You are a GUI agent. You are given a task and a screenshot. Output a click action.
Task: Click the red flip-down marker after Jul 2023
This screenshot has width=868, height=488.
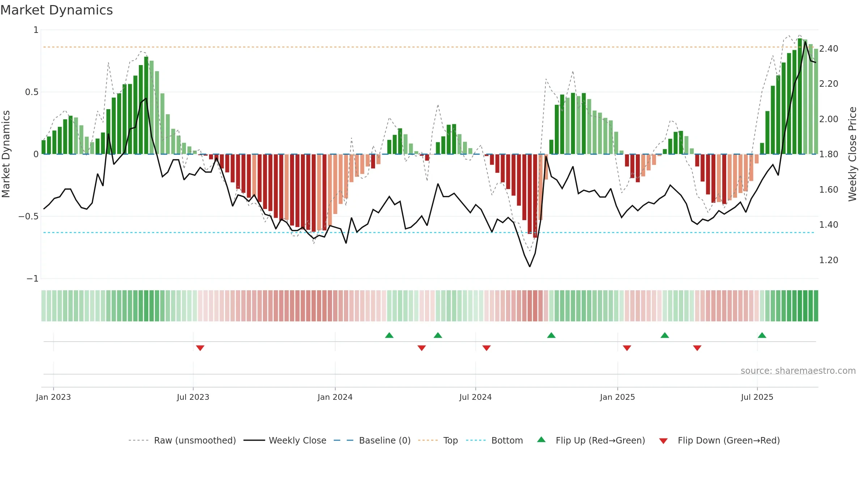click(200, 348)
